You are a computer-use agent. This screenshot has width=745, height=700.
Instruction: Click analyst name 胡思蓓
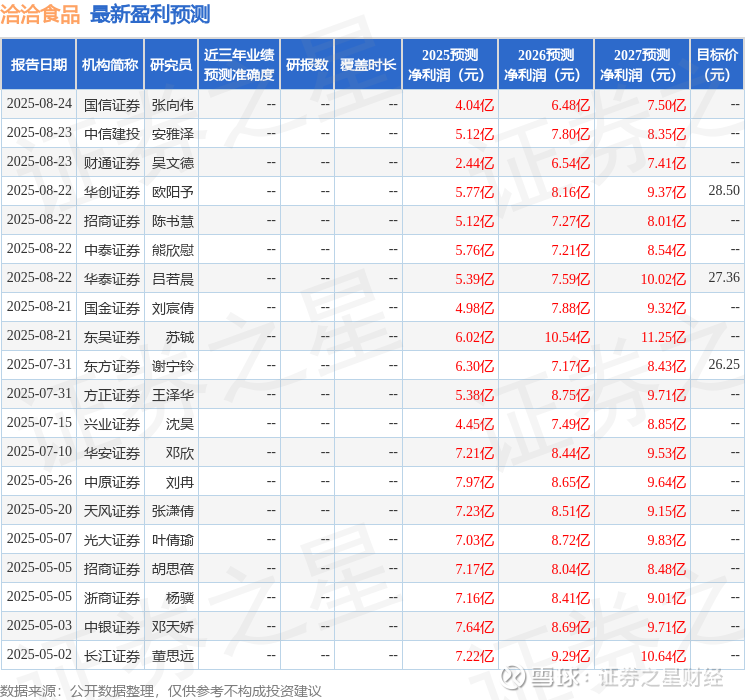click(x=173, y=569)
